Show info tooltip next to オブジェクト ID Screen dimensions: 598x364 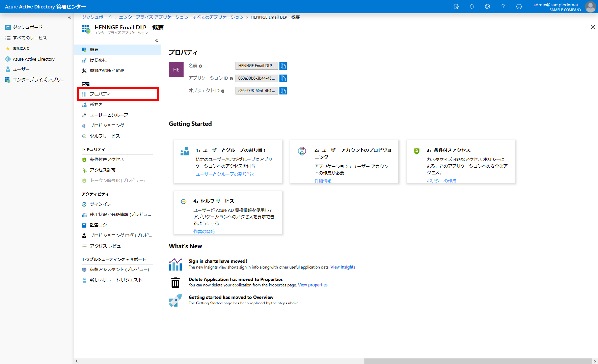coord(223,91)
